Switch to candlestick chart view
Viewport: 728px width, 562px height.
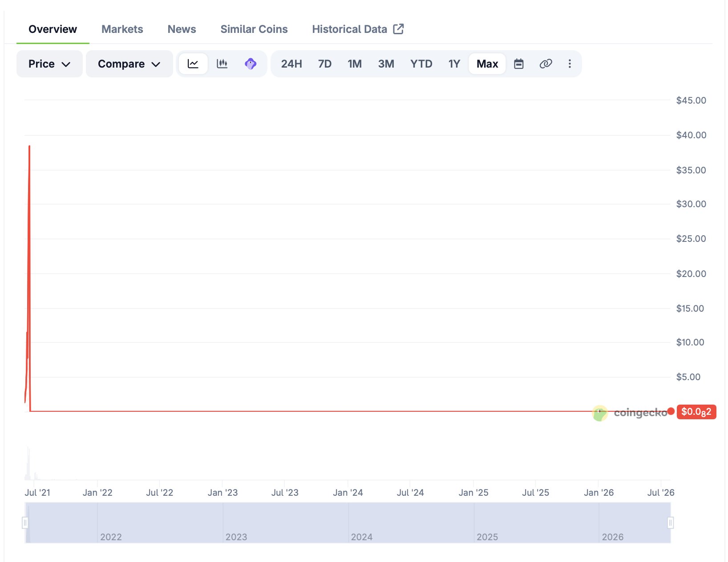click(x=222, y=64)
